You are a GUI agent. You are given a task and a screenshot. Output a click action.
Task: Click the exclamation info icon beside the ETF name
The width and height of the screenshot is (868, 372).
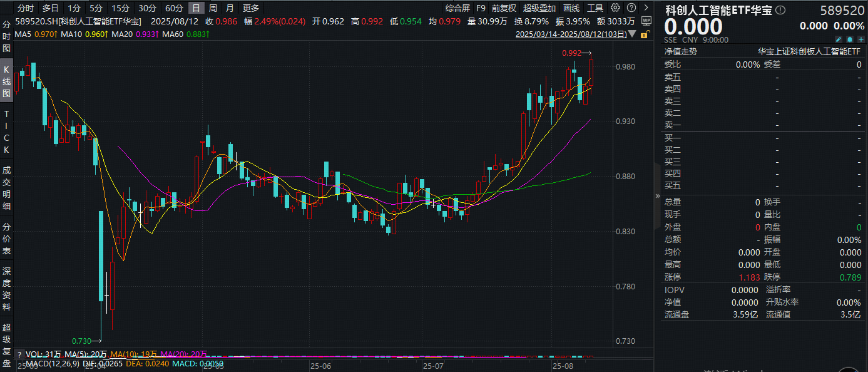[x=780, y=9]
